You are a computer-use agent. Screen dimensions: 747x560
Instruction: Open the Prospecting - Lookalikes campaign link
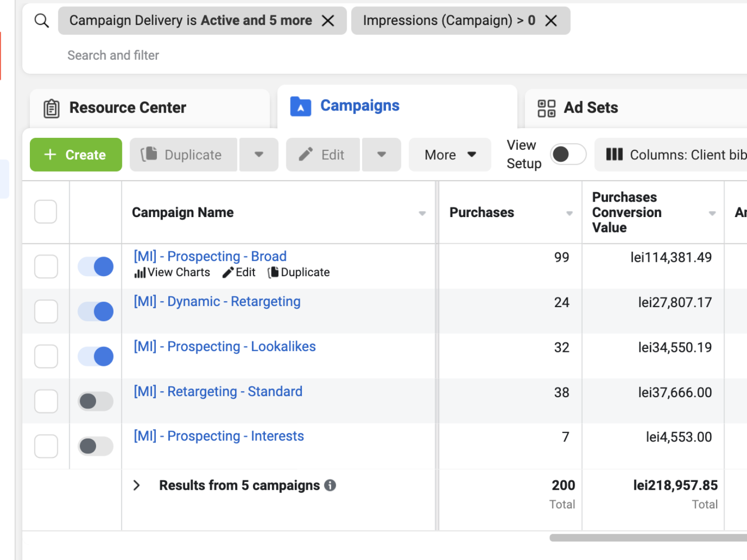pos(225,346)
